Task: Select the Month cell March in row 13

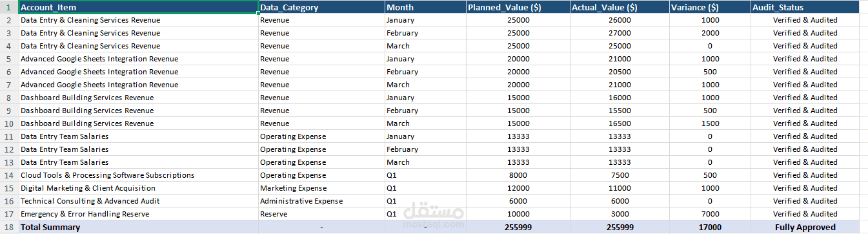Action: (x=425, y=162)
